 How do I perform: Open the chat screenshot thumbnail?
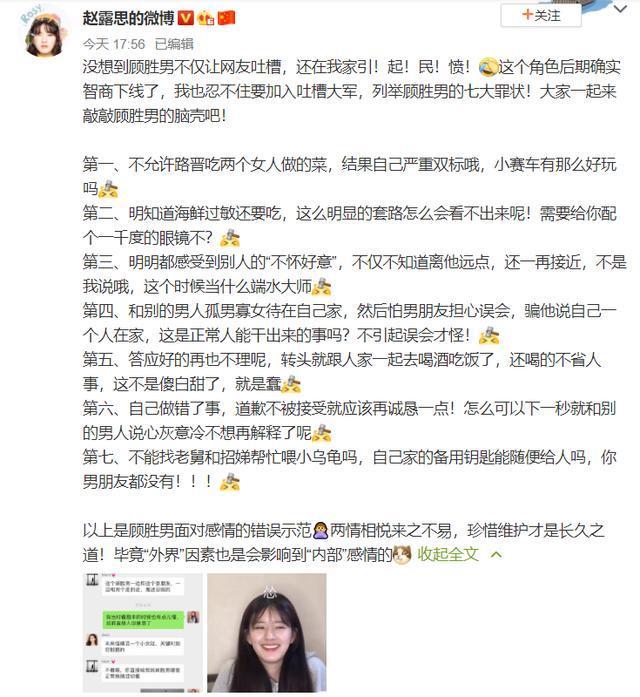pos(143,633)
